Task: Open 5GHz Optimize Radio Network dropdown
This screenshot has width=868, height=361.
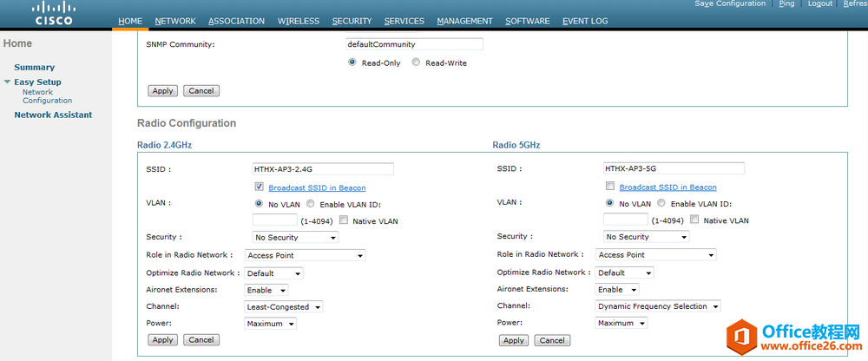Action: coord(624,272)
